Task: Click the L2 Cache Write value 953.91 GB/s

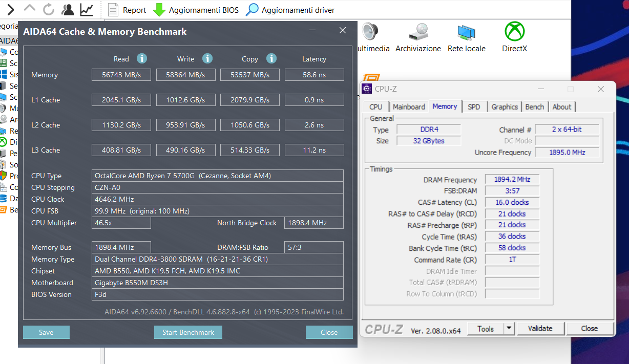Action: click(x=185, y=125)
